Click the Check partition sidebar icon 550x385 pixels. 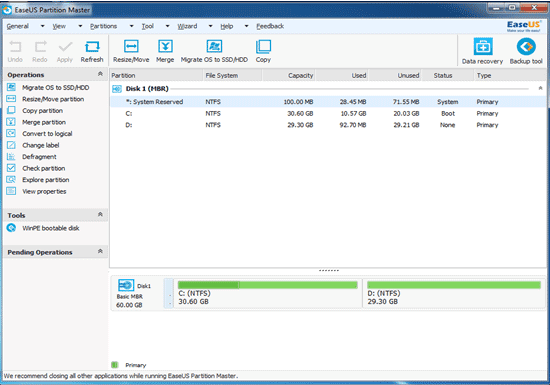[11, 168]
